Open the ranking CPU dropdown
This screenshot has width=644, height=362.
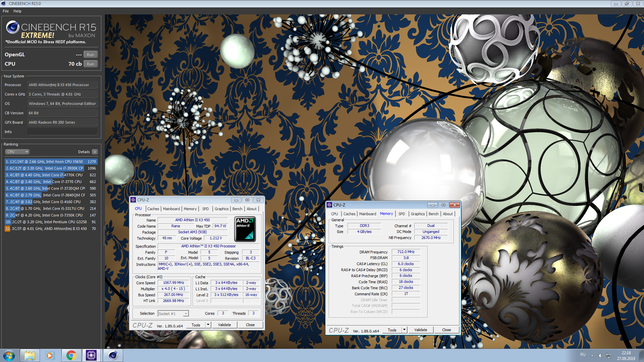(17, 152)
